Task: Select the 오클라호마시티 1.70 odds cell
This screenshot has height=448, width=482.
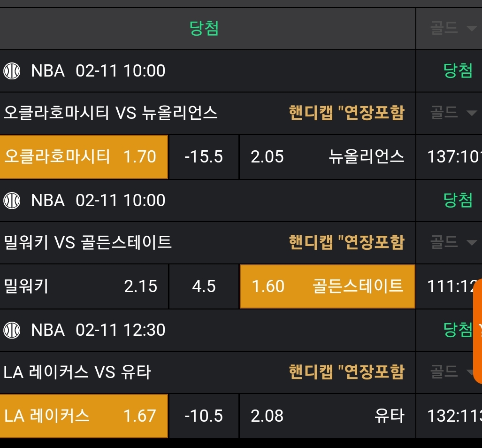Action: (84, 157)
